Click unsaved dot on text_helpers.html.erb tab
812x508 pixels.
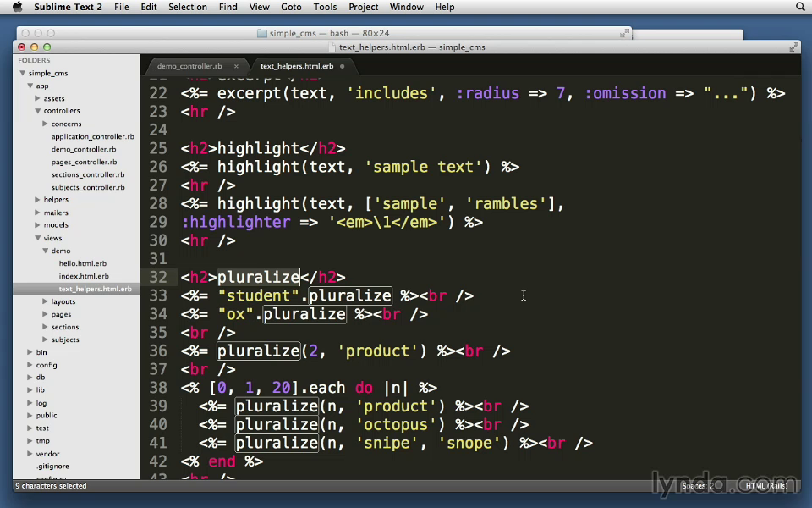tap(343, 66)
